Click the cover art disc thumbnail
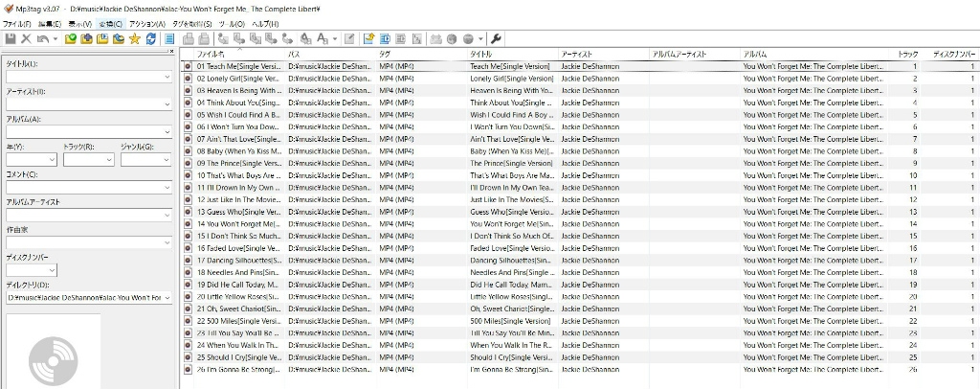This screenshot has height=389, width=980. tap(50, 353)
